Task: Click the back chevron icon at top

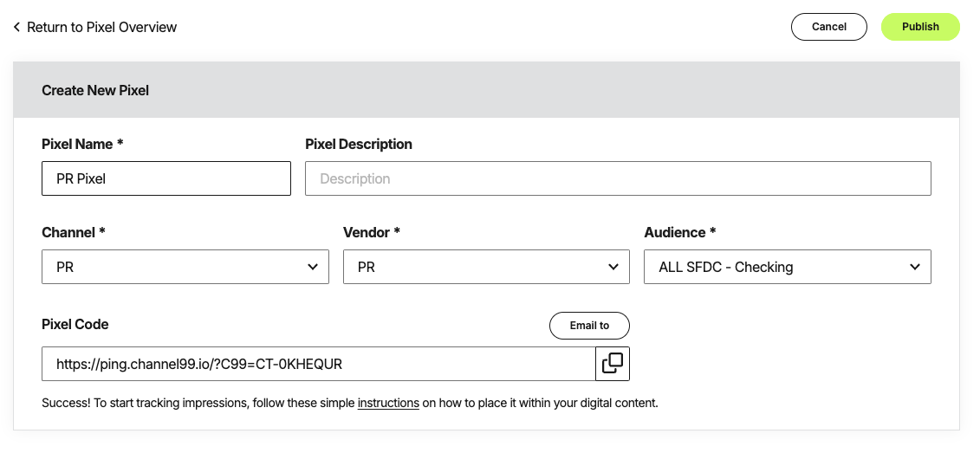Action: pos(16,27)
